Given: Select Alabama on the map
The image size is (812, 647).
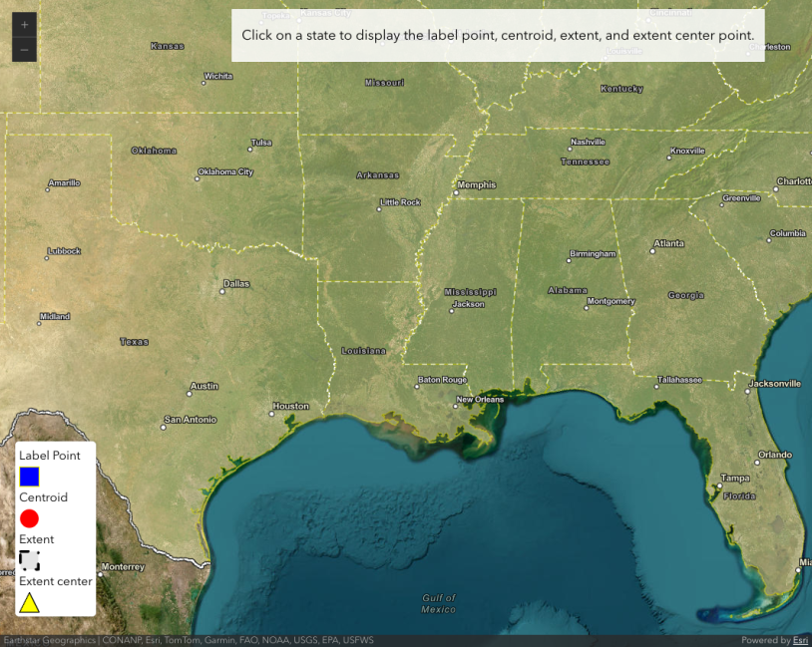Looking at the screenshot, I should click(x=567, y=290).
